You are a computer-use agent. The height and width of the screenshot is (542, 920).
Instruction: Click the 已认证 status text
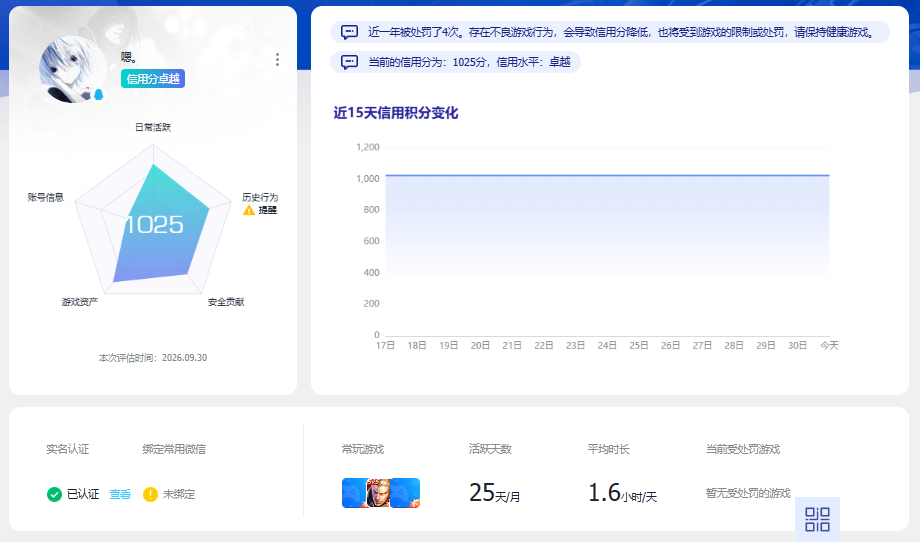pos(83,494)
